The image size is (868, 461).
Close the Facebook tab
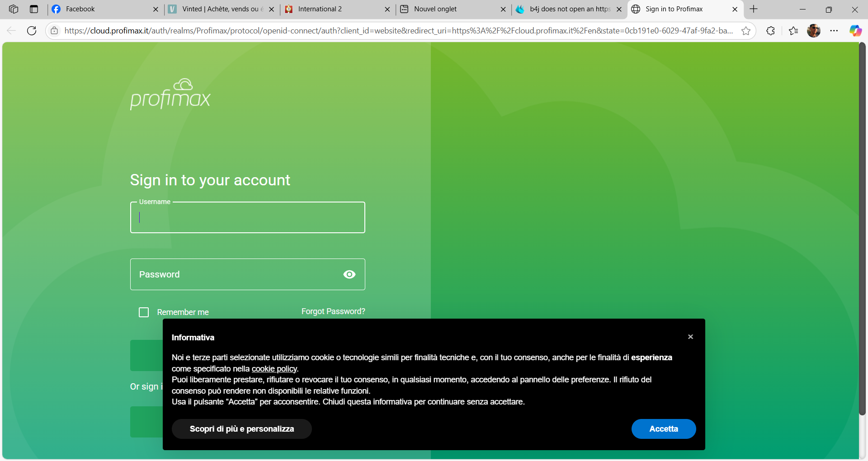[x=156, y=9]
